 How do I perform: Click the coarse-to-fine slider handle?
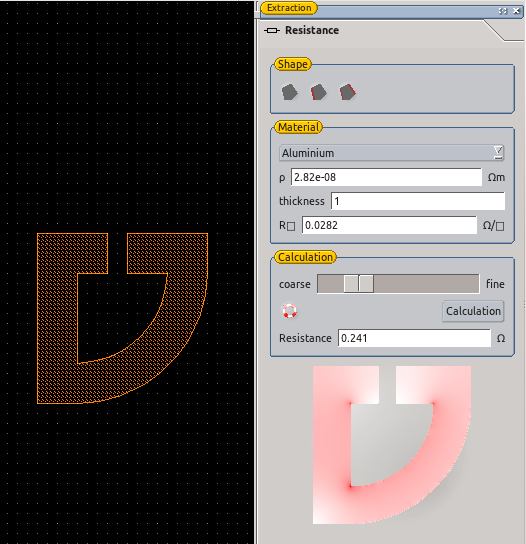click(359, 284)
